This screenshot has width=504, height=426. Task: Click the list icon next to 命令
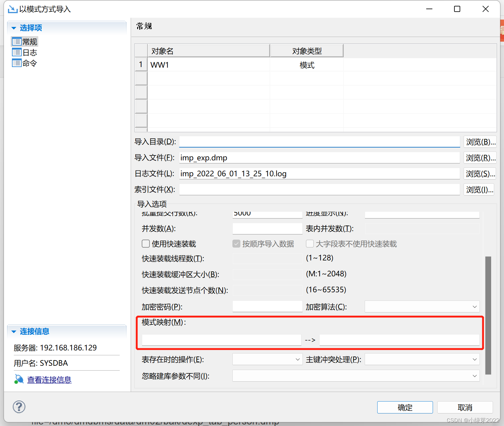pyautogui.click(x=17, y=63)
